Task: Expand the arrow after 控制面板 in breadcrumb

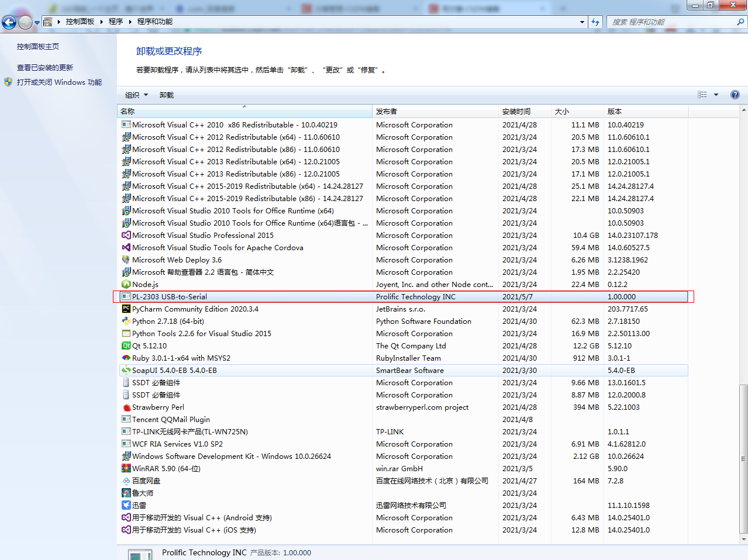Action: 101,22
